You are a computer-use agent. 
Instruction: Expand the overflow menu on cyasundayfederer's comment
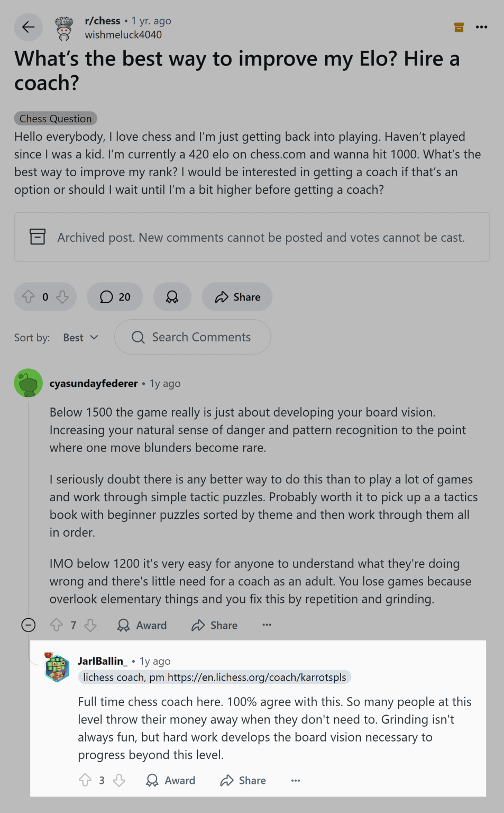click(x=267, y=625)
